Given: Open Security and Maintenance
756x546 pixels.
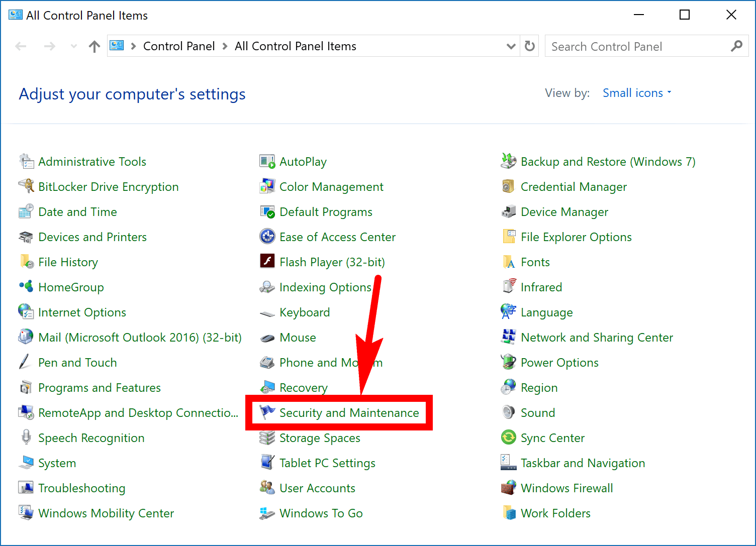Looking at the screenshot, I should (x=349, y=412).
